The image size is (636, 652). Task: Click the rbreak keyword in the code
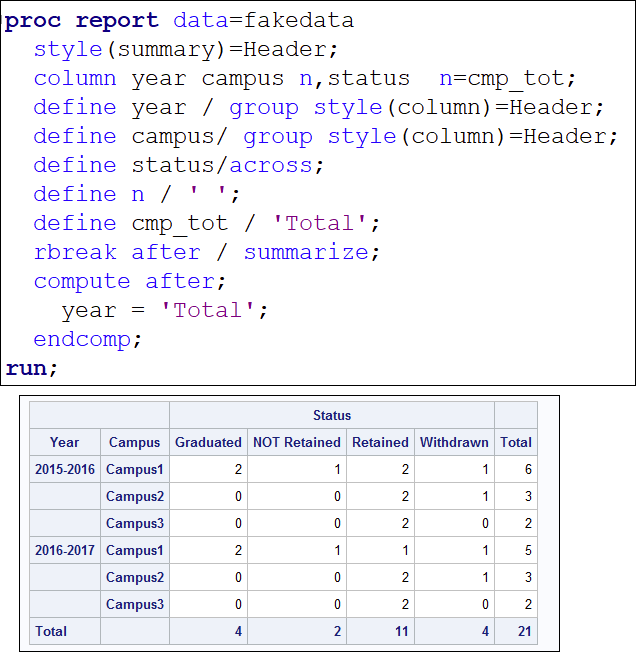[x=75, y=252]
